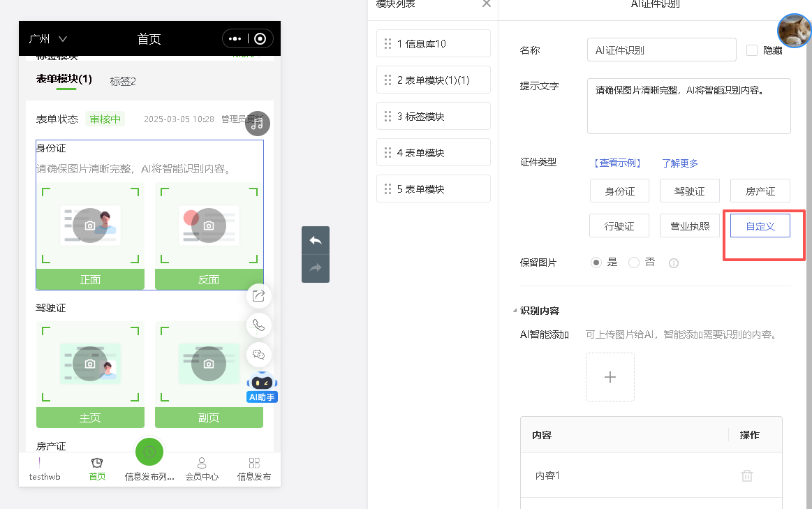Open mini-program more options dots
This screenshot has height=509, width=812.
(x=235, y=39)
